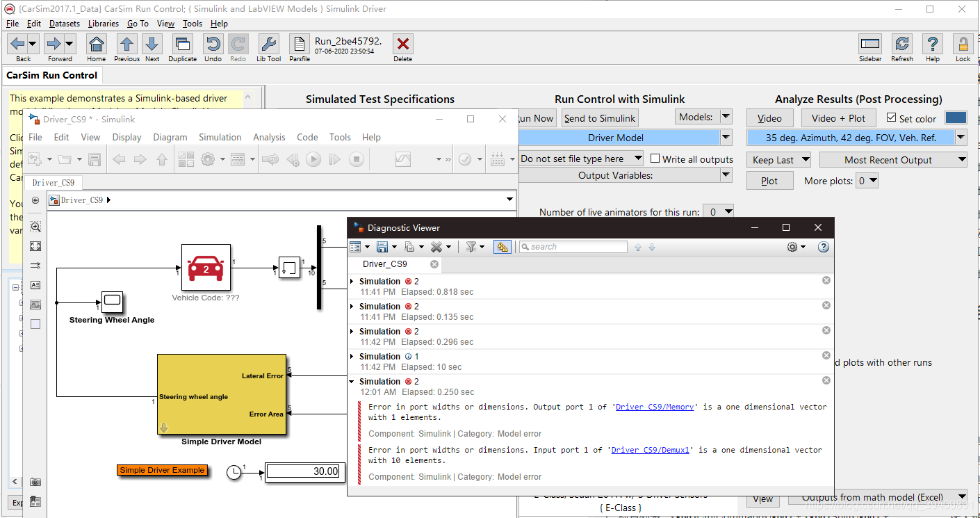Click the Refresh icon in CarSim
The image size is (980, 518).
pyautogui.click(x=901, y=44)
